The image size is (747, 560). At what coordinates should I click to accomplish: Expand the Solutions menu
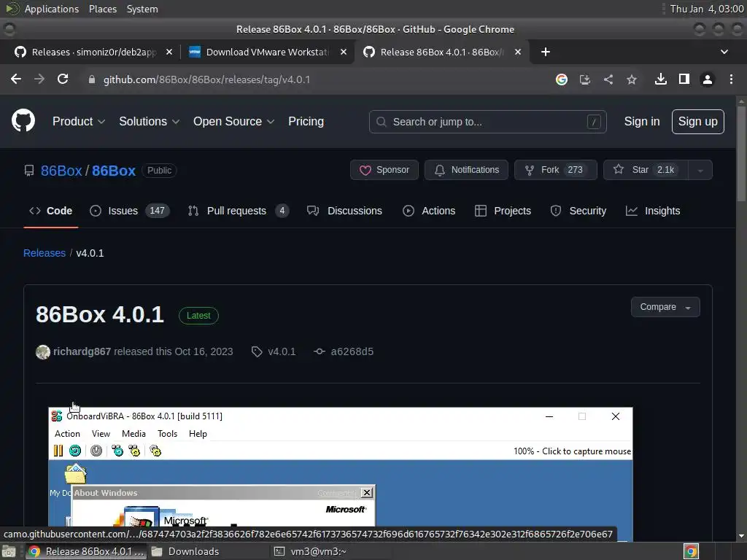pyautogui.click(x=149, y=122)
